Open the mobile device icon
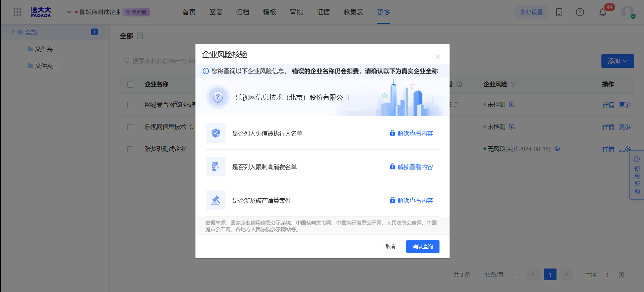644x292 pixels. (559, 12)
